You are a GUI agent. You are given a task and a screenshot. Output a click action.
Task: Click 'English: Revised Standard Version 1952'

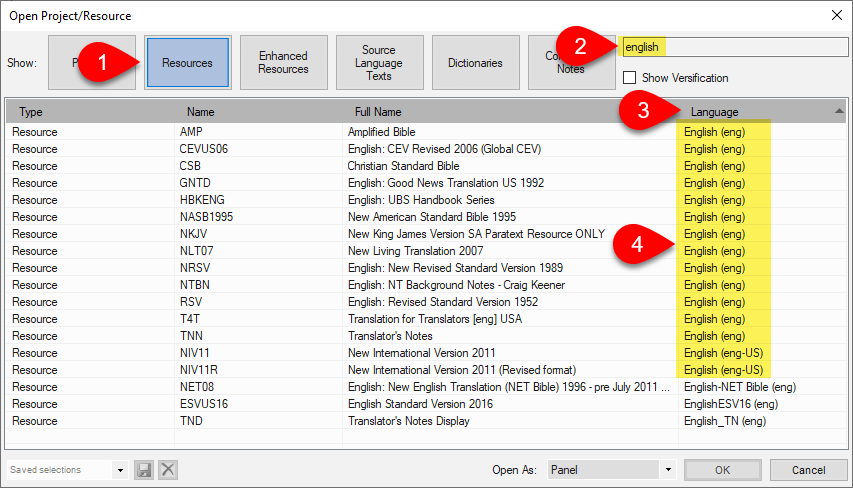tap(443, 302)
